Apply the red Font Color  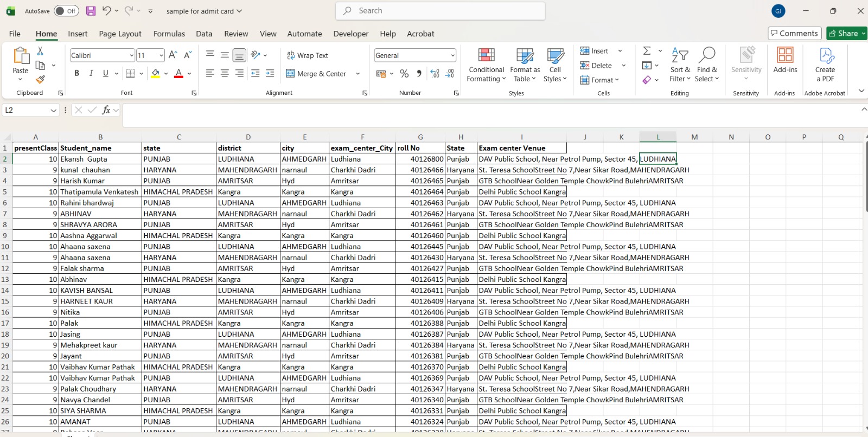[178, 73]
